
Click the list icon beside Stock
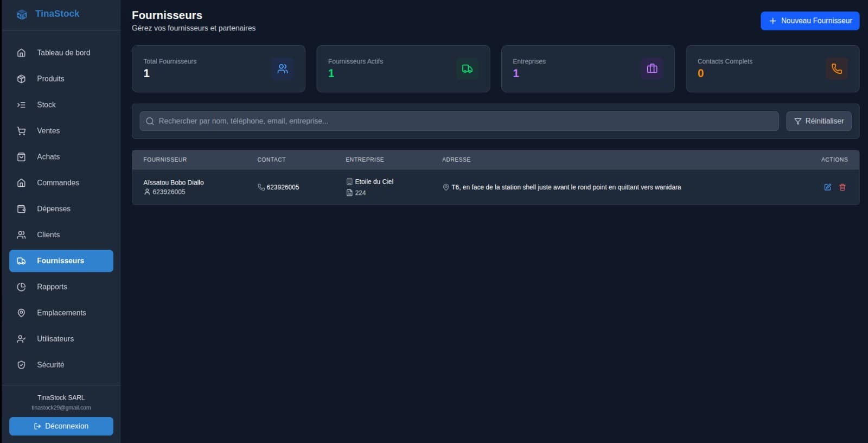21,105
